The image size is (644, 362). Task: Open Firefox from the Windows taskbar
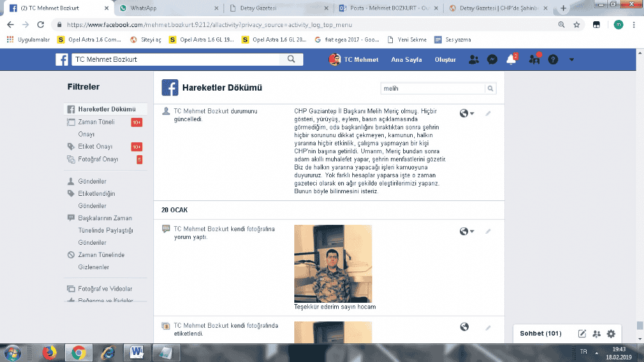click(49, 352)
